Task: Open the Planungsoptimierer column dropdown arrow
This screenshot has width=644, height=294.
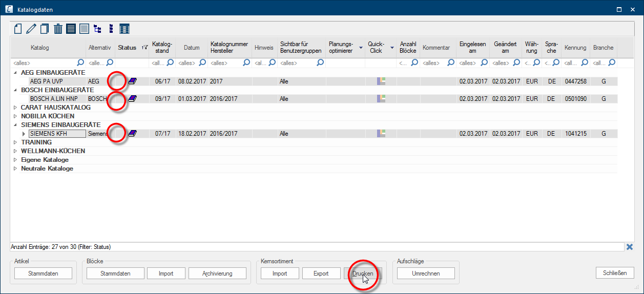Action: click(x=361, y=48)
